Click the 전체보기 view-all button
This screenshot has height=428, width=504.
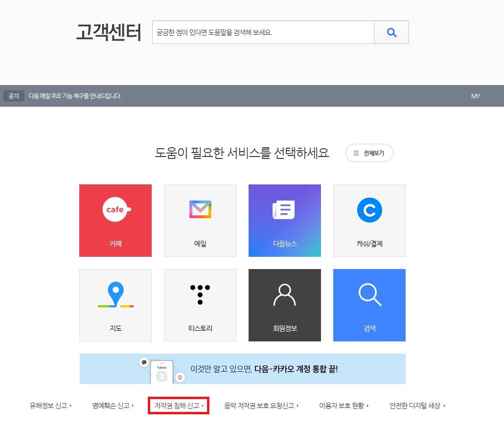369,153
